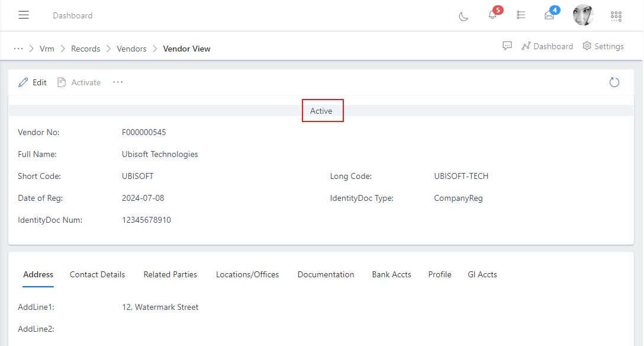Image resolution: width=644 pixels, height=346 pixels.
Task: Click the Edit pencil icon
Action: (23, 82)
